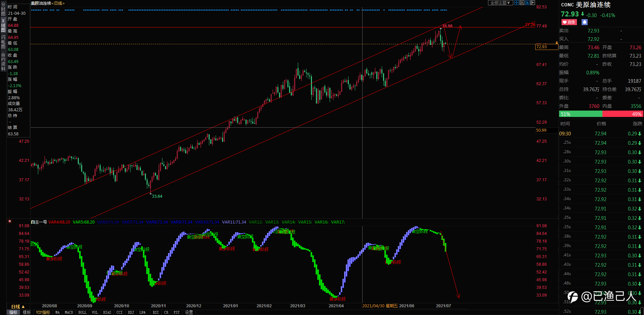The image size is (644, 315).
Task: Click the 最高 value 73.46
Action: [x=593, y=48]
